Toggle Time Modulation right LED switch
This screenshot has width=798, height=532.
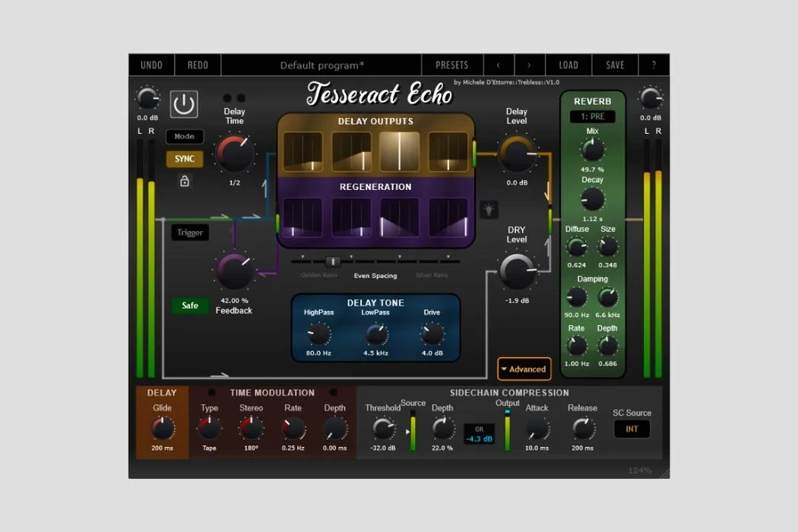pos(334,392)
